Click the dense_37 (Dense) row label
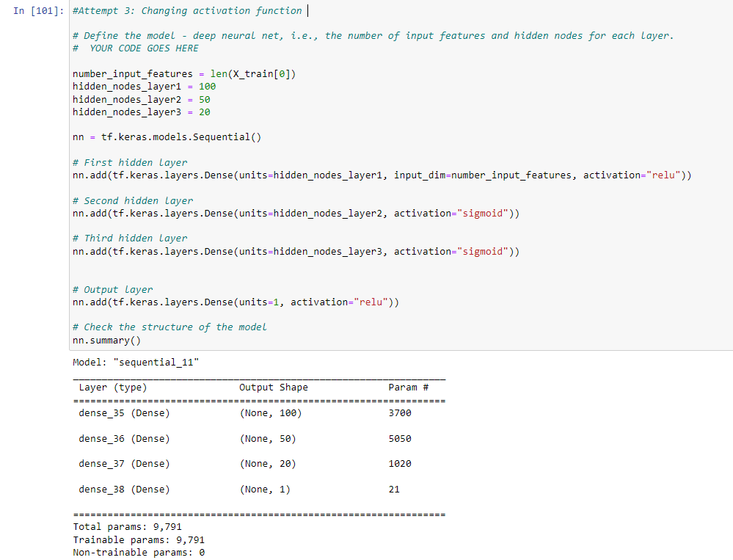Viewport: 733px width, 560px height. coord(124,464)
